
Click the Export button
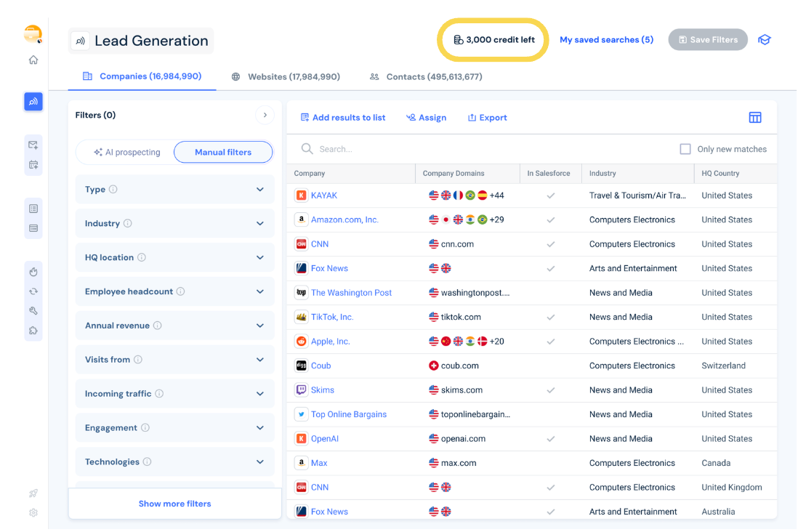(x=487, y=118)
